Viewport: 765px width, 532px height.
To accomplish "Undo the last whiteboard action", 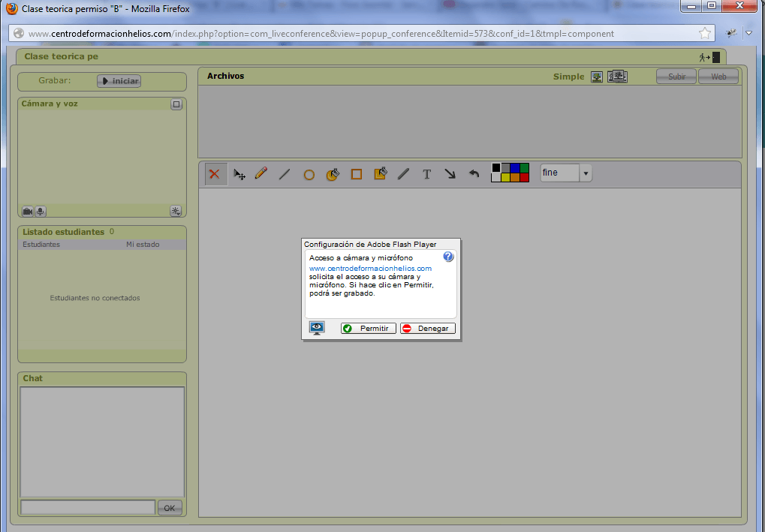I will click(474, 173).
